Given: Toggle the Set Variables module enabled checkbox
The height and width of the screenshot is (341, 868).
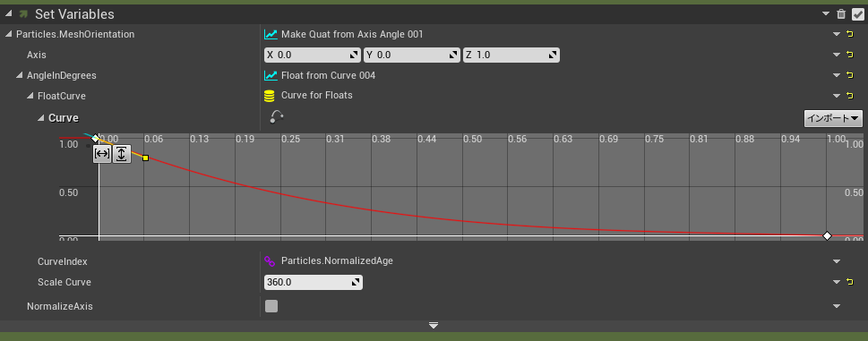Looking at the screenshot, I should [x=857, y=14].
